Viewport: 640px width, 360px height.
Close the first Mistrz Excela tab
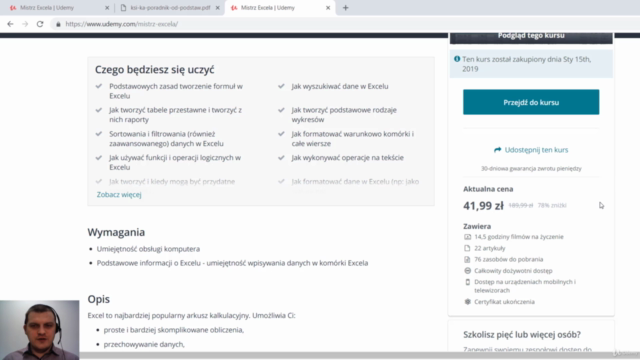click(107, 8)
